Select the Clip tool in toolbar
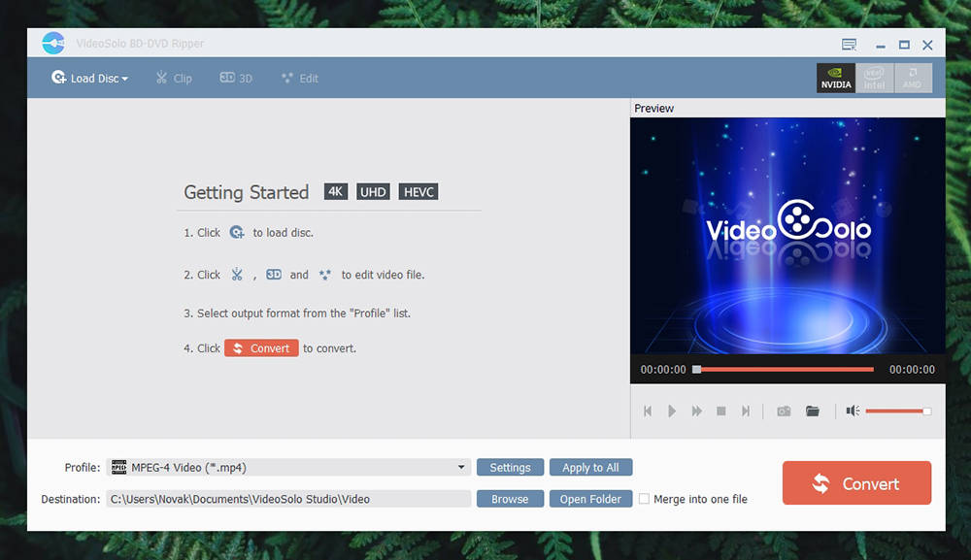 (174, 78)
